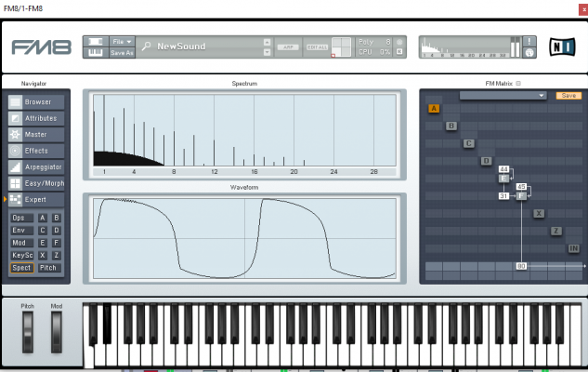Open the File dropdown menu
Image resolution: width=588 pixels, height=372 pixels.
122,41
